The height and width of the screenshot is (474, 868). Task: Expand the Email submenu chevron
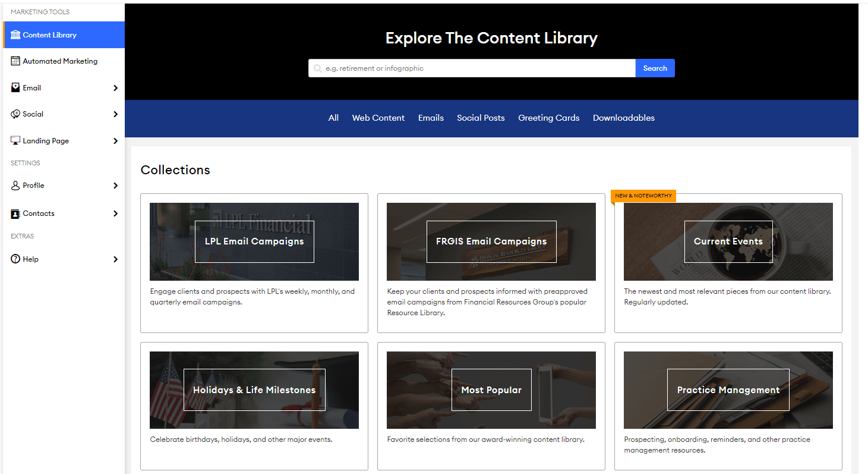(115, 88)
